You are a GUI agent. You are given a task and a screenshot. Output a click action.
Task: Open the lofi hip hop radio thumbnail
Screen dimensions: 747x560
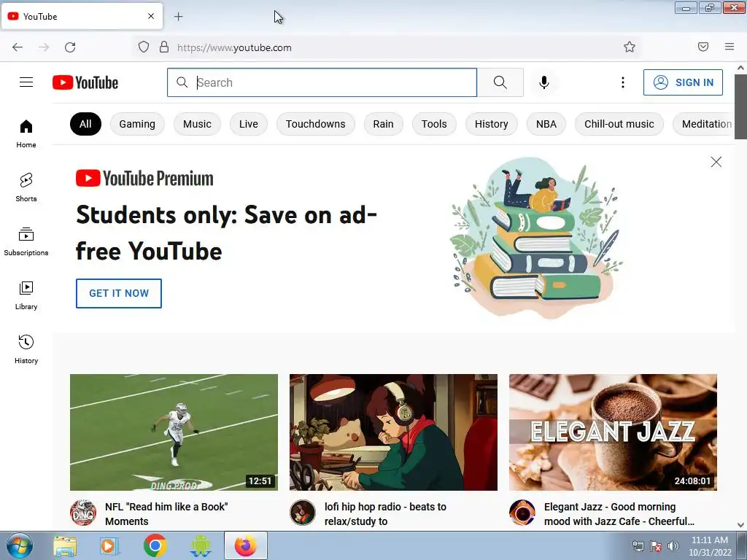point(393,432)
